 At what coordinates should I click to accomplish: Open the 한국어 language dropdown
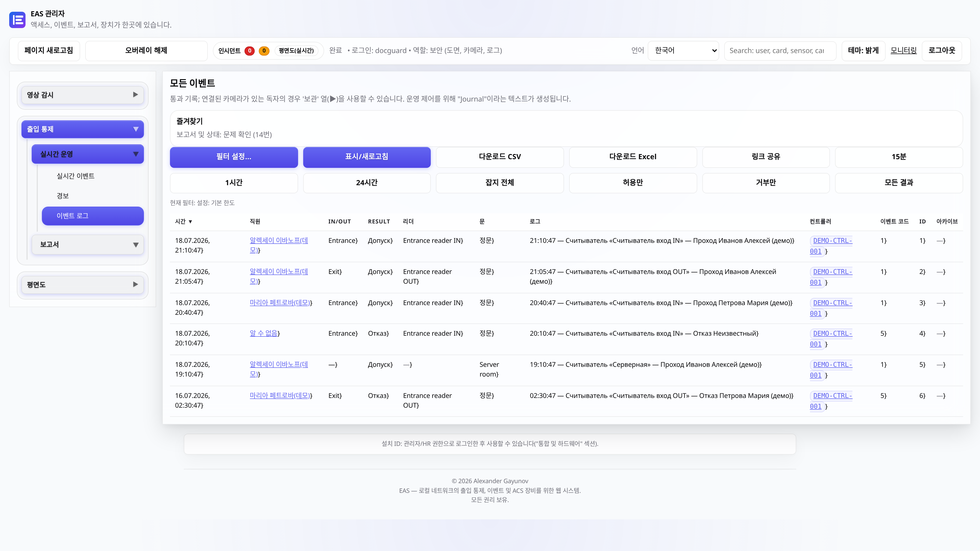tap(683, 51)
